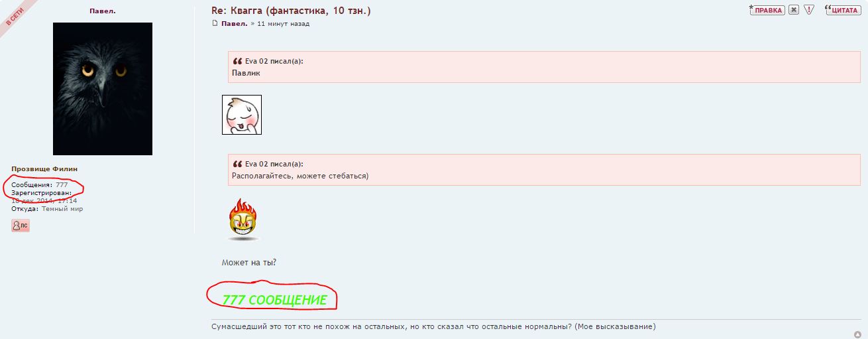Click the message count 777 link
The height and width of the screenshot is (339, 868).
coord(62,184)
